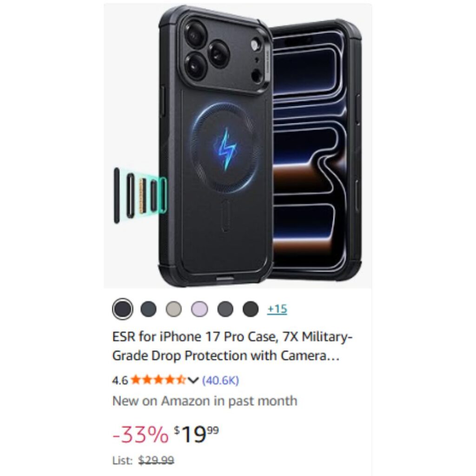Click the 4.6 rating number
The width and height of the screenshot is (476, 476).
click(120, 380)
